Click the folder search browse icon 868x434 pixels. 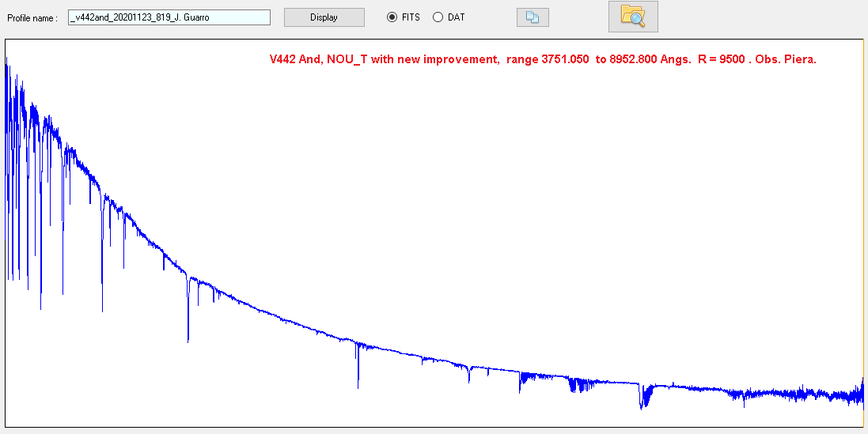click(632, 17)
